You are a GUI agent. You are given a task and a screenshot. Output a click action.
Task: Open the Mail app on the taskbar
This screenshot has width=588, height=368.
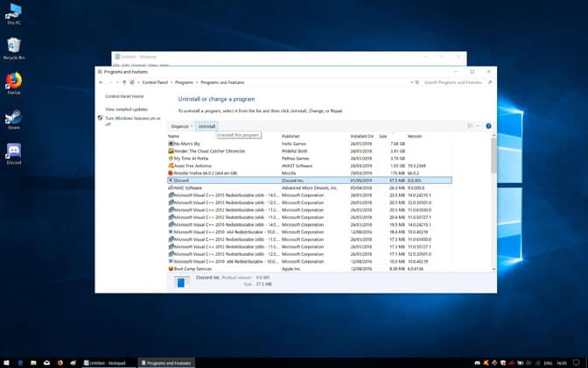point(47,363)
